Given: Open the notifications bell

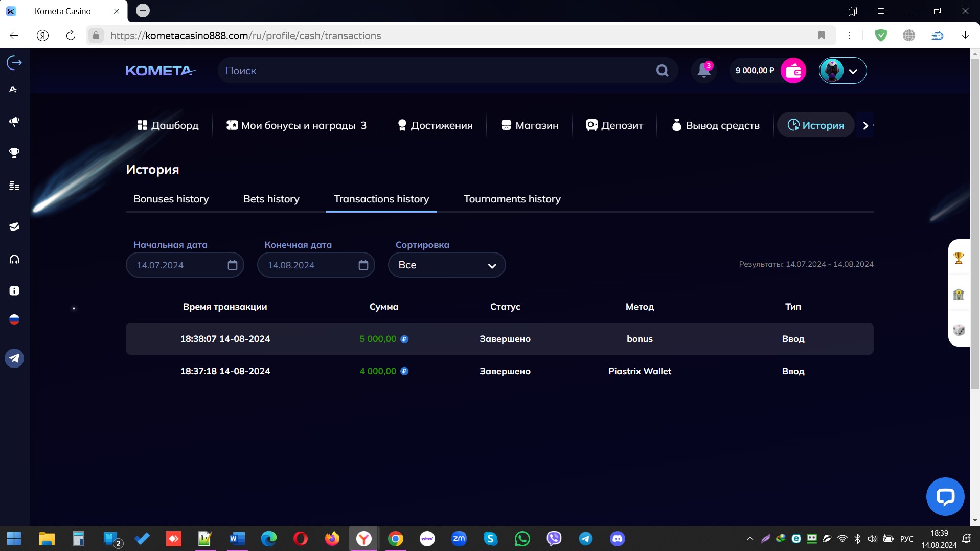Looking at the screenshot, I should pos(704,71).
